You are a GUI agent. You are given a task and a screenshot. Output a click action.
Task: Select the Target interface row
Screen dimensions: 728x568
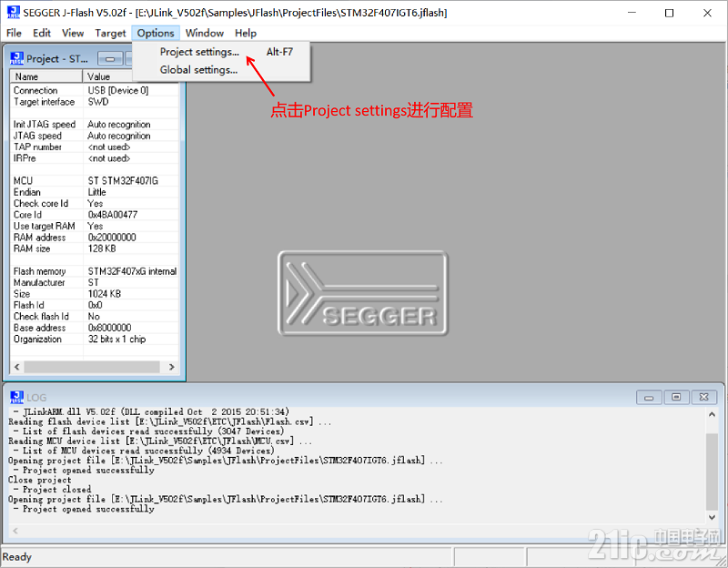[95, 102]
